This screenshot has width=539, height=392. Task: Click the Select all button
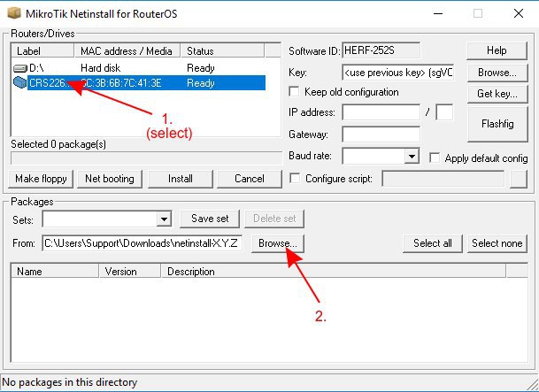click(x=433, y=243)
